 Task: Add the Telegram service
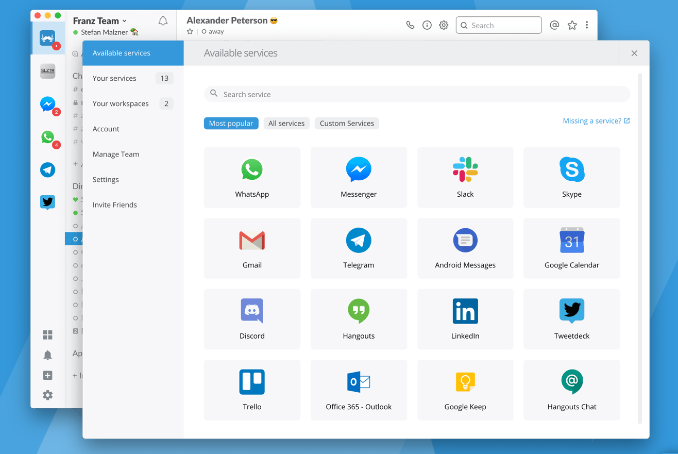pos(358,248)
